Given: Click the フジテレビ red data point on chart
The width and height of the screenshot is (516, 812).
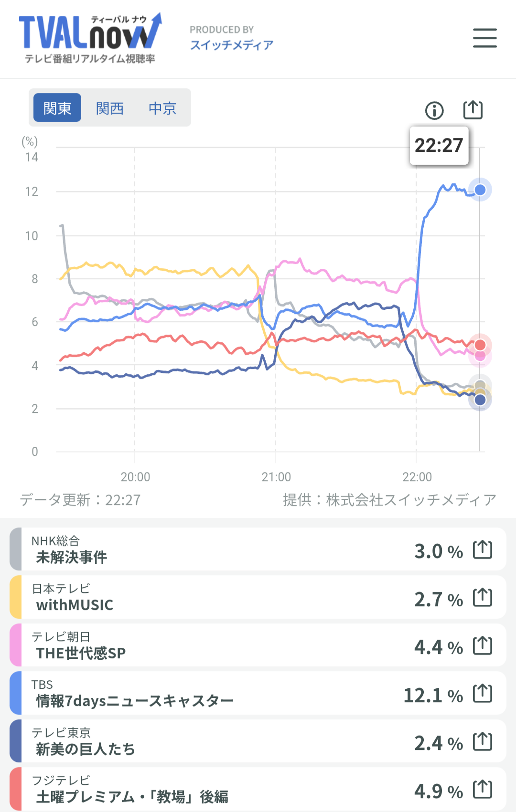Looking at the screenshot, I should coord(480,345).
